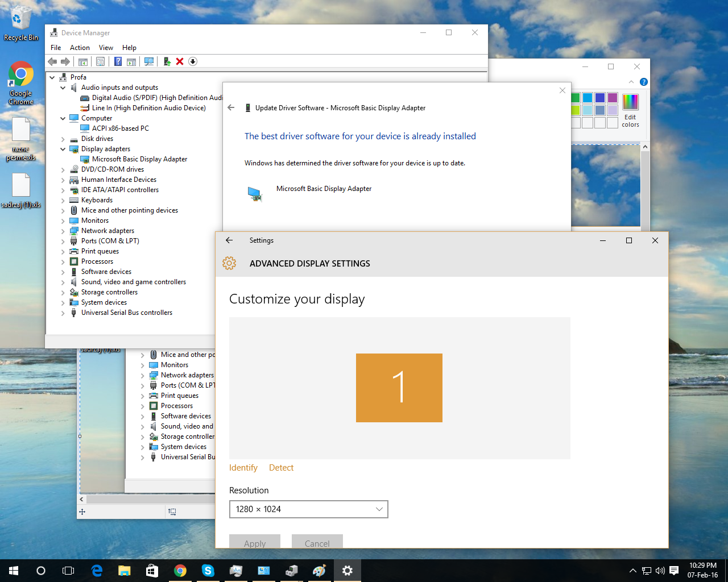
Task: Select the Processors item in the front Device Manager
Action: tap(97, 261)
